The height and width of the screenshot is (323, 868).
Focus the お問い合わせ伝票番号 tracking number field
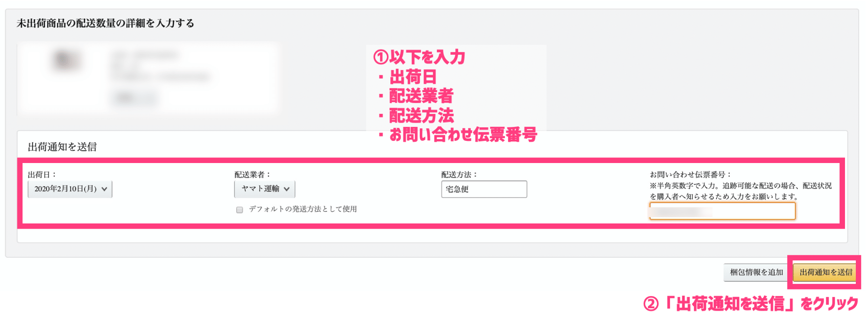(723, 211)
